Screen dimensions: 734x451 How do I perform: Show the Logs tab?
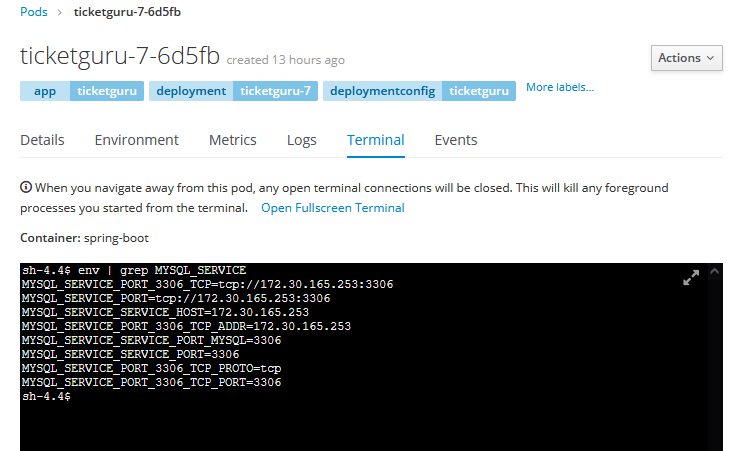301,140
